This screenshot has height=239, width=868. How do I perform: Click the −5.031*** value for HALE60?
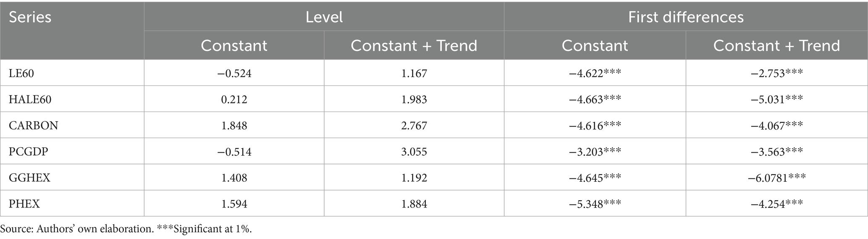(x=776, y=100)
